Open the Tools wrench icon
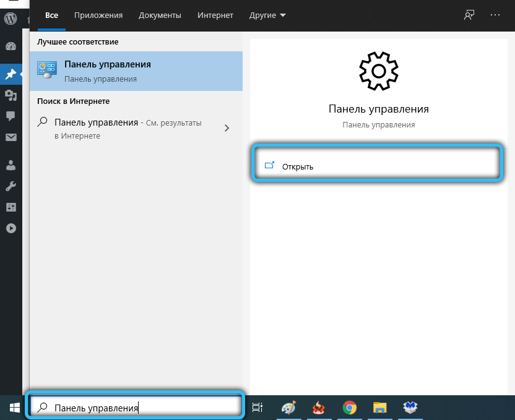The image size is (515, 420). 11,186
